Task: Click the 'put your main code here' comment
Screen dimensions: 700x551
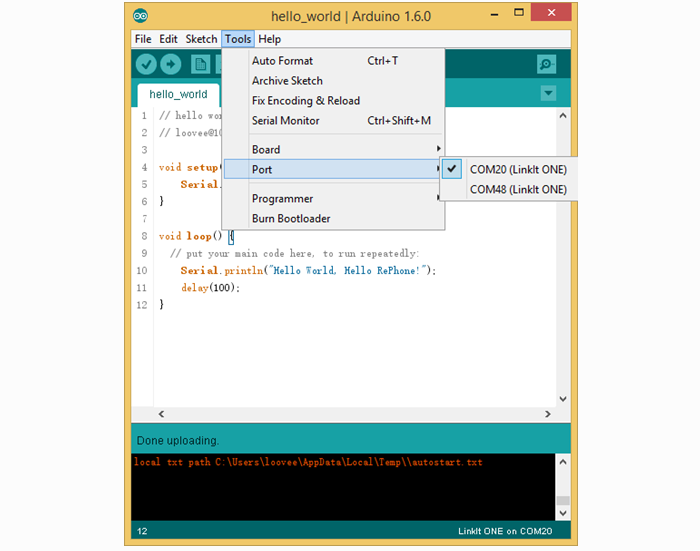Action: click(294, 254)
